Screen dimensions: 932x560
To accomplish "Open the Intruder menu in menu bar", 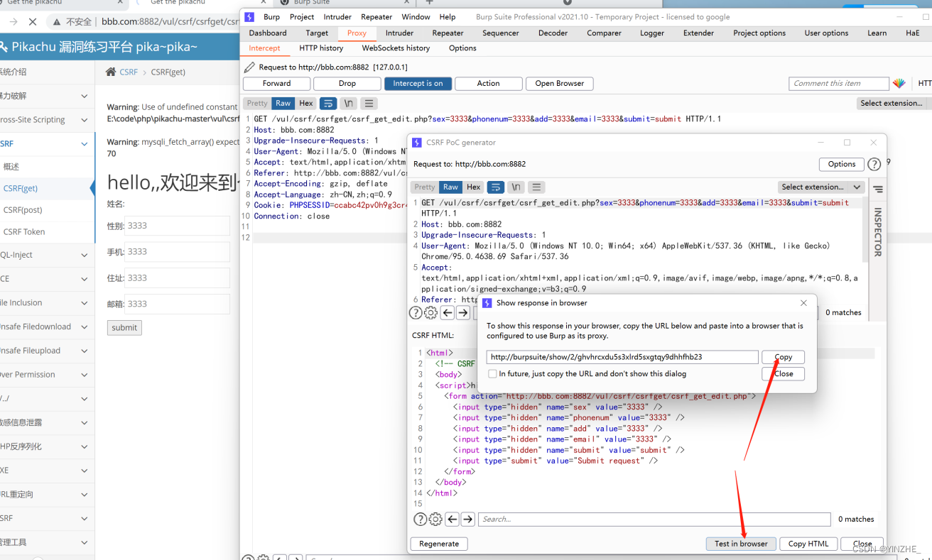I will (337, 17).
